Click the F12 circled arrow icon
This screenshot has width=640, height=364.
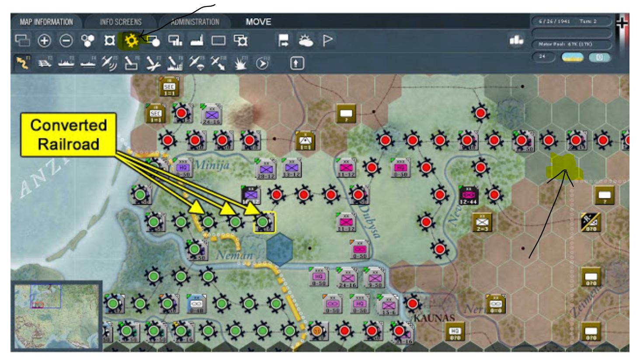point(262,63)
